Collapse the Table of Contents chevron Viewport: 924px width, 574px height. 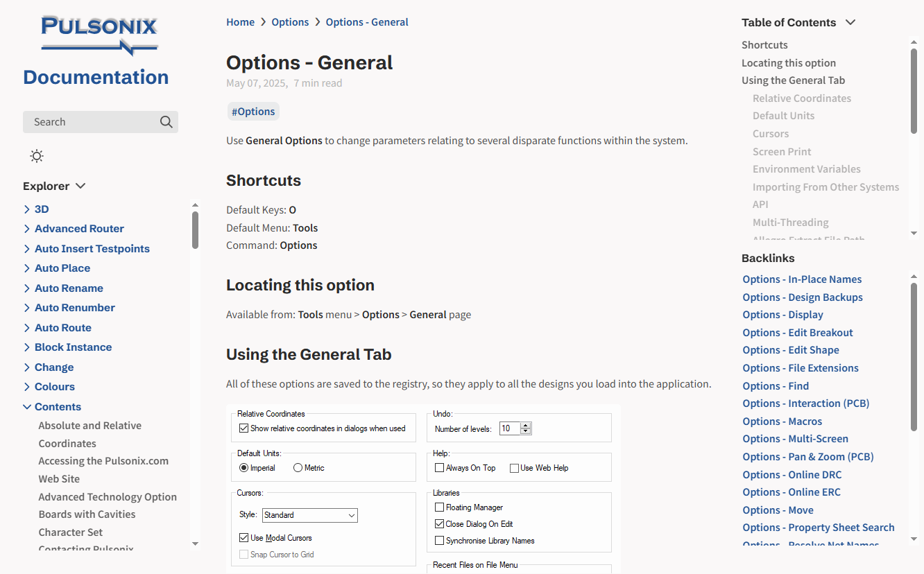point(850,22)
